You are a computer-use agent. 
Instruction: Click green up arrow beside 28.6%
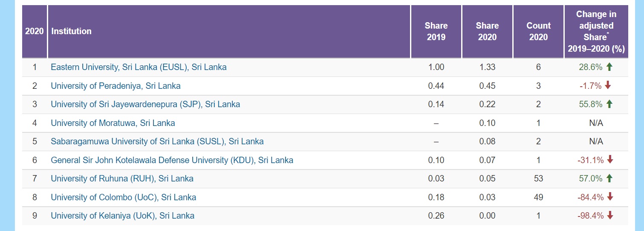pyautogui.click(x=609, y=67)
